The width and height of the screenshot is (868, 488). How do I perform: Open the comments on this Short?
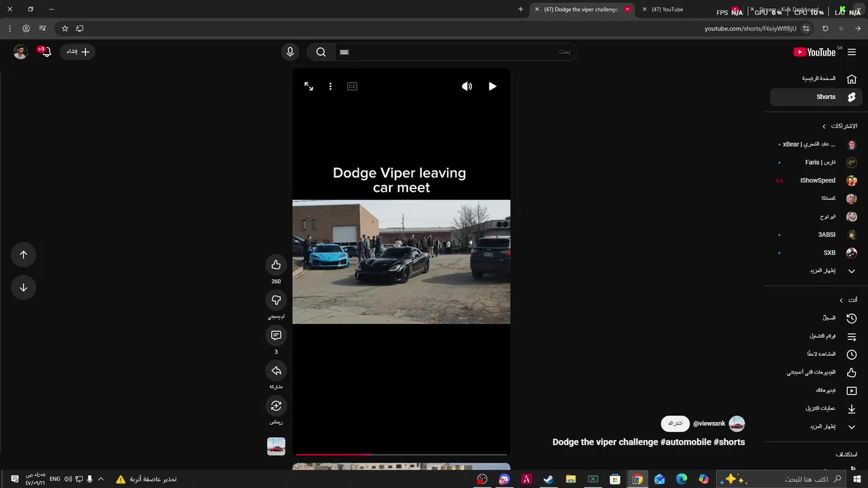pyautogui.click(x=276, y=335)
